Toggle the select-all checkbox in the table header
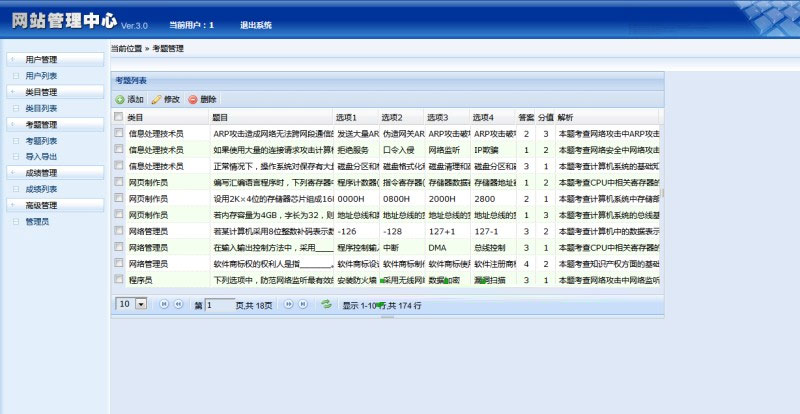Viewport: 800px width, 414px height. click(x=119, y=117)
